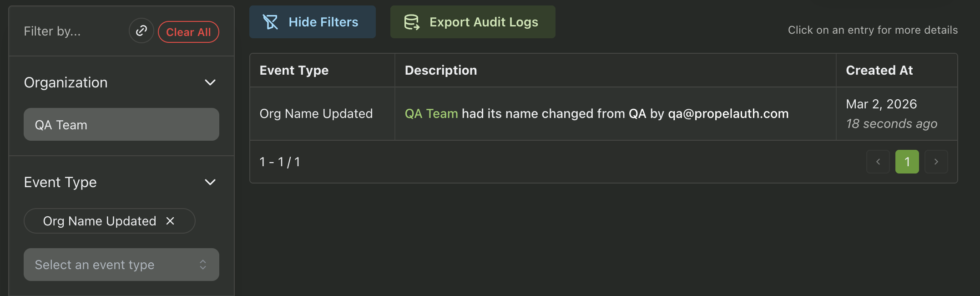980x296 pixels.
Task: Click the previous page arrow in pagination
Action: (x=878, y=162)
